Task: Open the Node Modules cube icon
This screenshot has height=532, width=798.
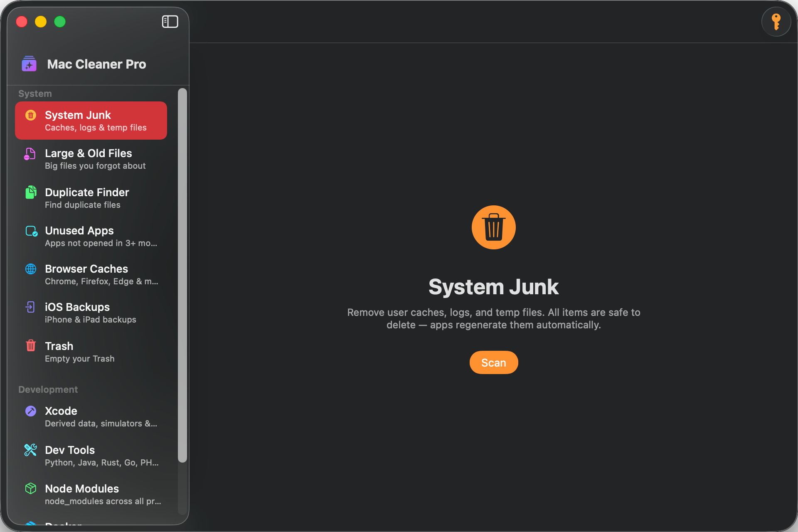Action: tap(31, 488)
